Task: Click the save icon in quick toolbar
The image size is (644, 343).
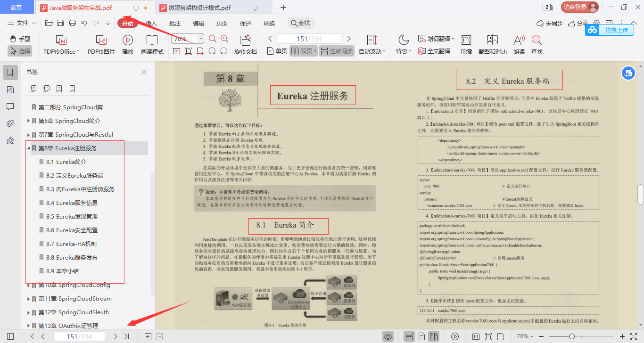Action: tap(60, 23)
